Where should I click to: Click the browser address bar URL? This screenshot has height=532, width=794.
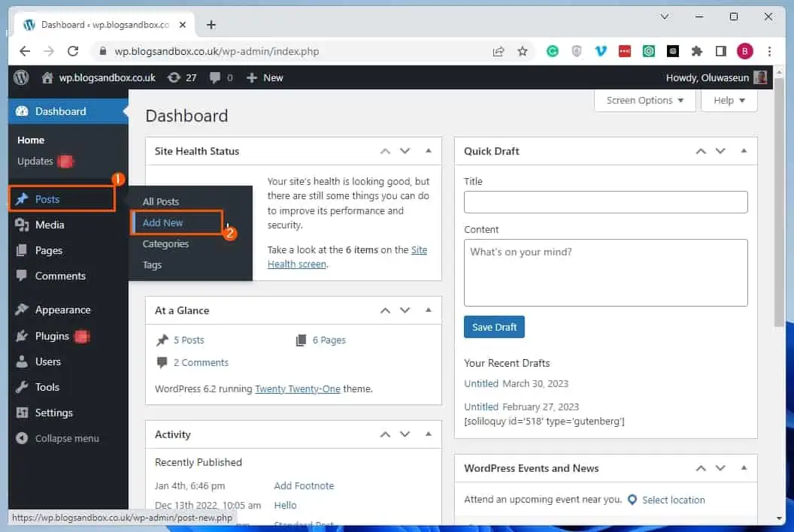(x=217, y=51)
